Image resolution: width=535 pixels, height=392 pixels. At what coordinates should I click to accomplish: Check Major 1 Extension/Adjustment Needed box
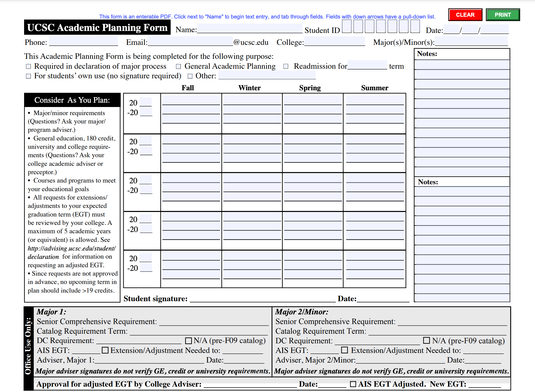pyautogui.click(x=105, y=350)
